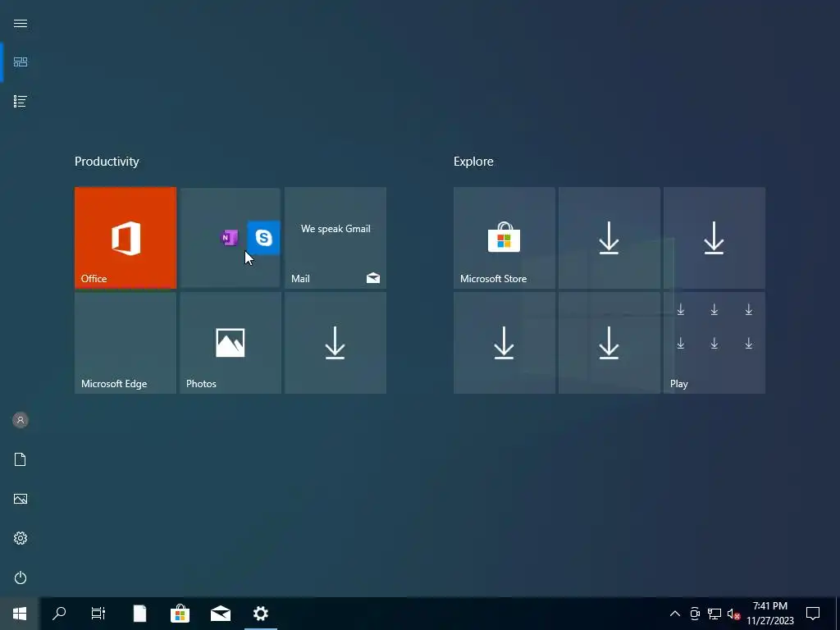Open Meet Now tray icon
Image resolution: width=840 pixels, height=630 pixels.
(695, 614)
